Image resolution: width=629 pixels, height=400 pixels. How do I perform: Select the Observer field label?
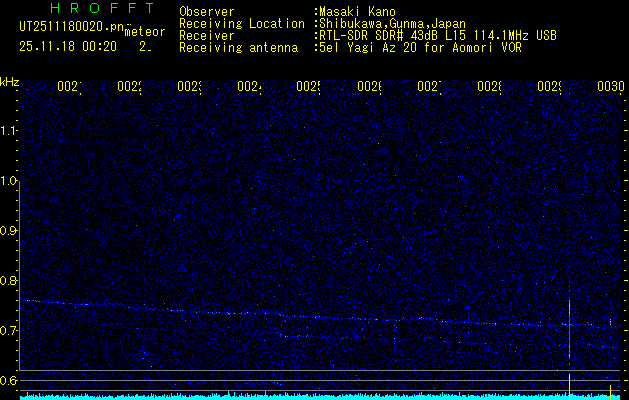pyautogui.click(x=207, y=11)
